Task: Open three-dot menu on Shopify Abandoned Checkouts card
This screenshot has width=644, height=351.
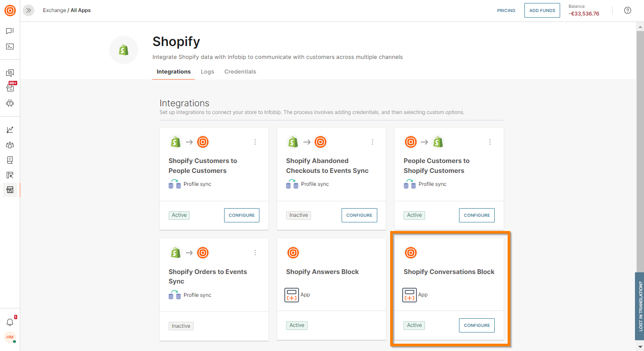Action: (373, 142)
